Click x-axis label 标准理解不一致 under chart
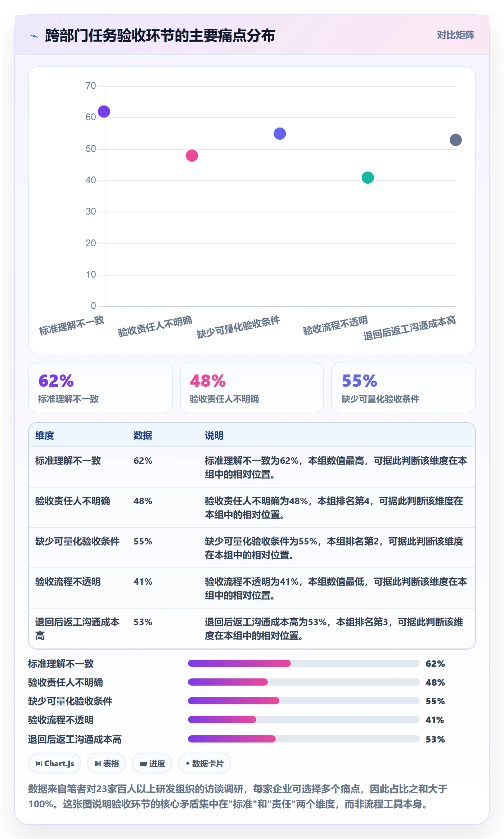The width and height of the screenshot is (504, 839). tap(72, 325)
